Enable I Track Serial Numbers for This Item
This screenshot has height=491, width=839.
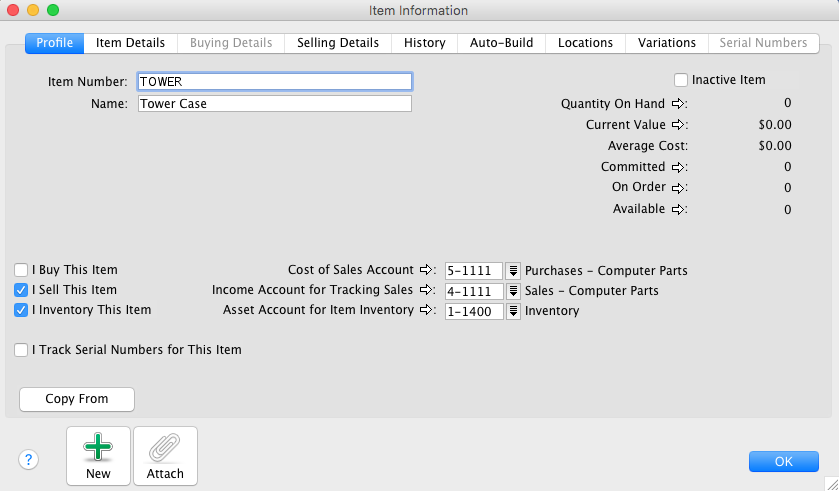(22, 350)
